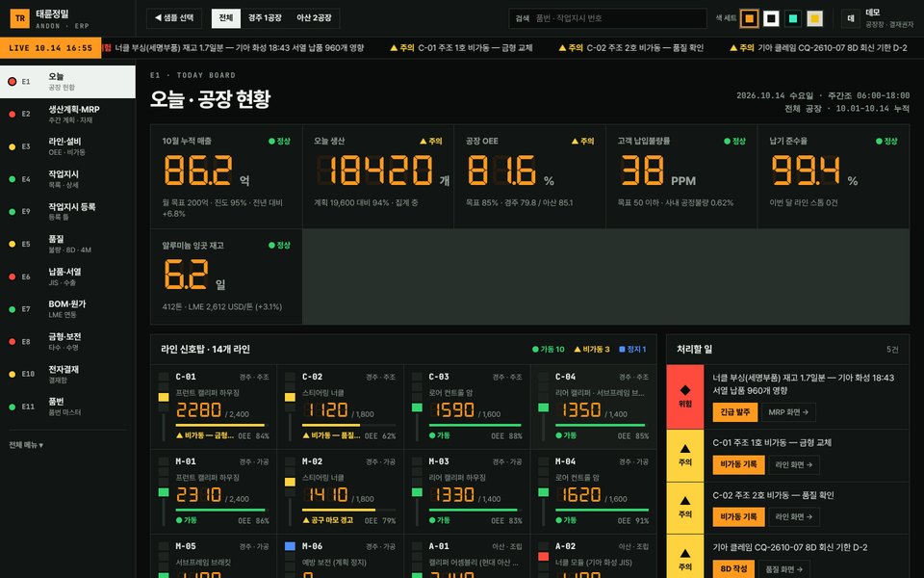Click the green signal light of line C-03

(x=417, y=407)
